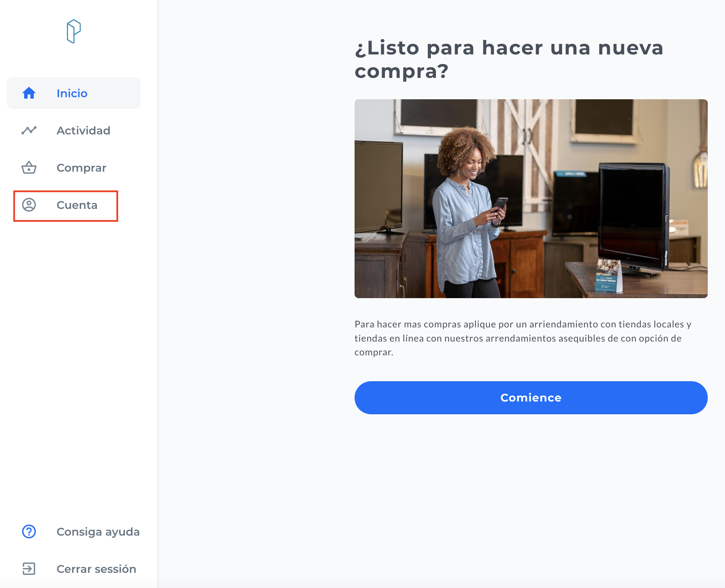Go to the Actividad section

[74, 130]
